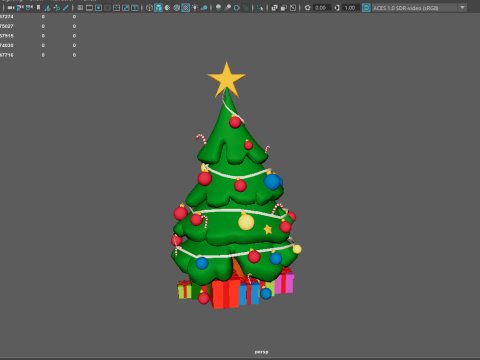Open Camera Attributes from panel toolbar
Viewport: 480px width, 360px height.
tap(29, 8)
